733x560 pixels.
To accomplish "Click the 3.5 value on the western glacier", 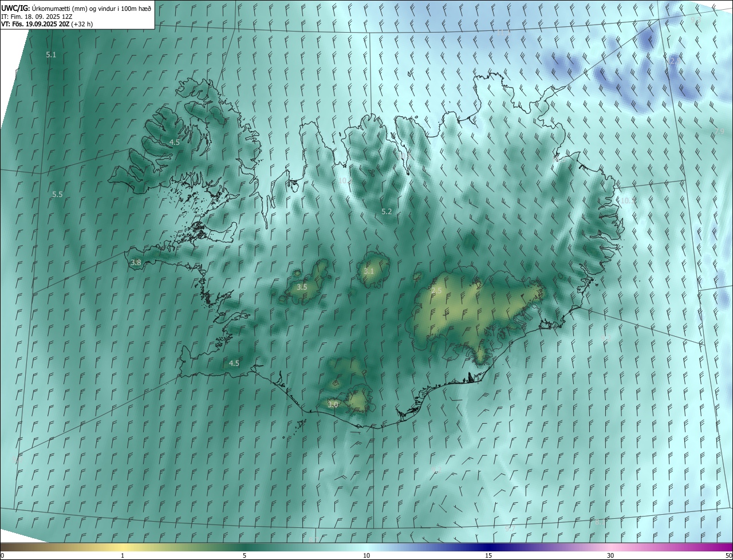I will (x=302, y=287).
